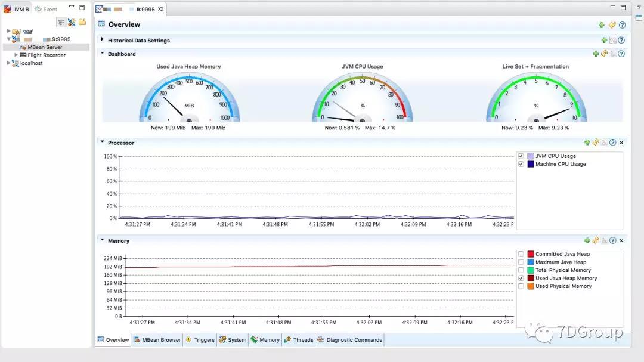Select the localhost tree item
Viewport: 644px width, 362px height.
point(32,63)
